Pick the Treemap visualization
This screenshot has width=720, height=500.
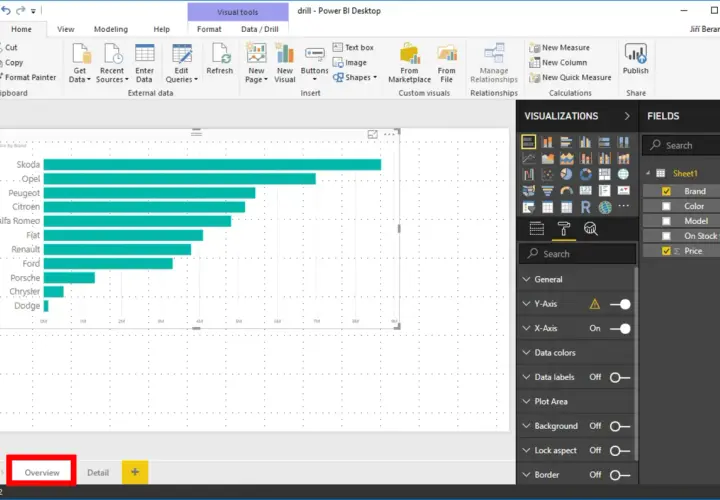pos(604,174)
